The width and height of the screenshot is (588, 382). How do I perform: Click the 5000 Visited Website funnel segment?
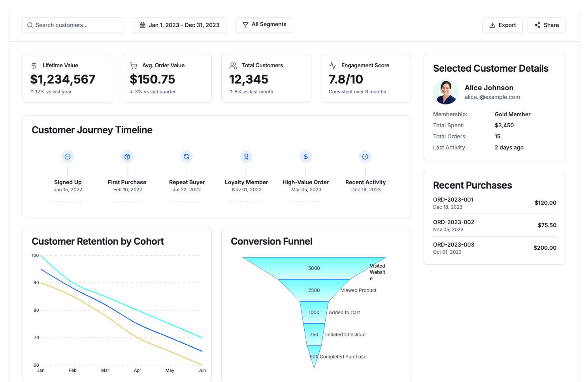[314, 268]
